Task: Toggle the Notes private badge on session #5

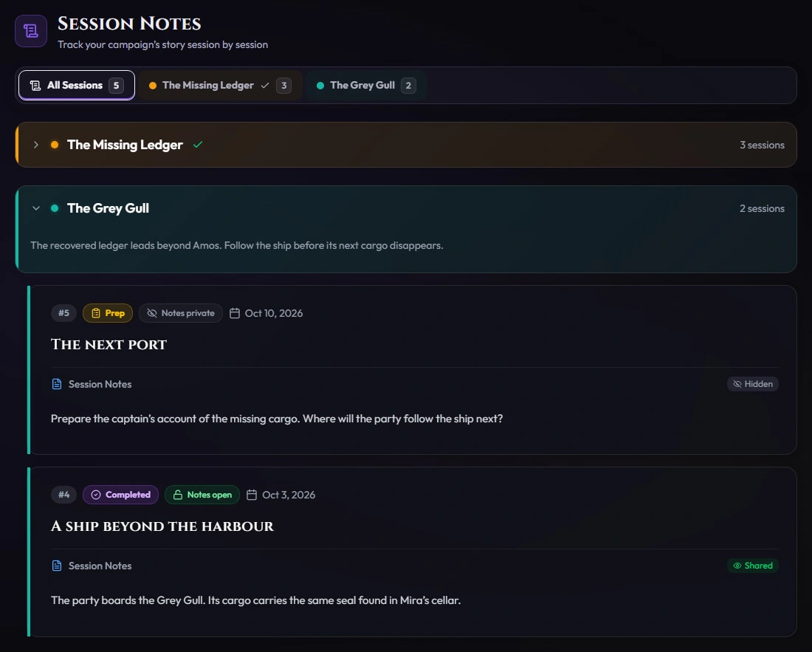Action: (181, 313)
